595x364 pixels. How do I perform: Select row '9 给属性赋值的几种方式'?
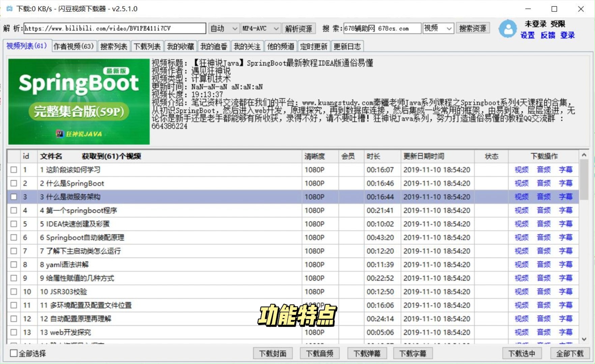point(293,278)
